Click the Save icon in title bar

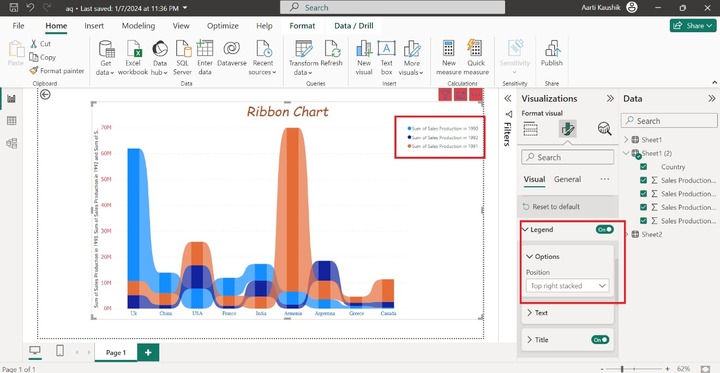click(14, 7)
